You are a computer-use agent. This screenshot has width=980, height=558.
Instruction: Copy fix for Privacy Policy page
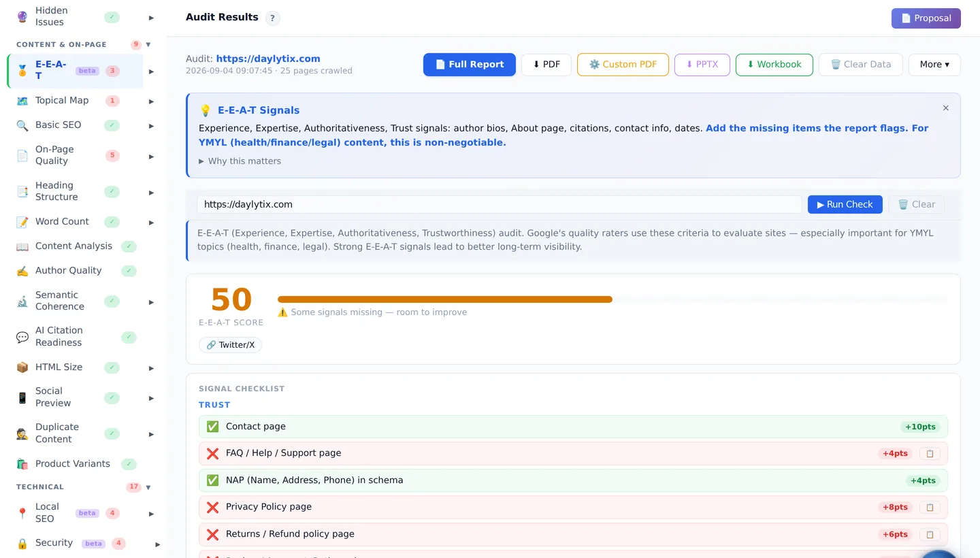click(x=930, y=507)
